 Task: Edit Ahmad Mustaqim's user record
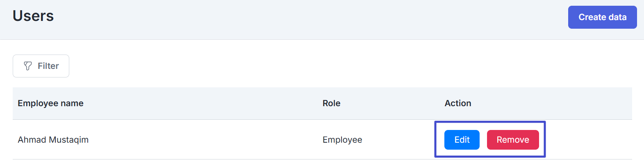[462, 140]
